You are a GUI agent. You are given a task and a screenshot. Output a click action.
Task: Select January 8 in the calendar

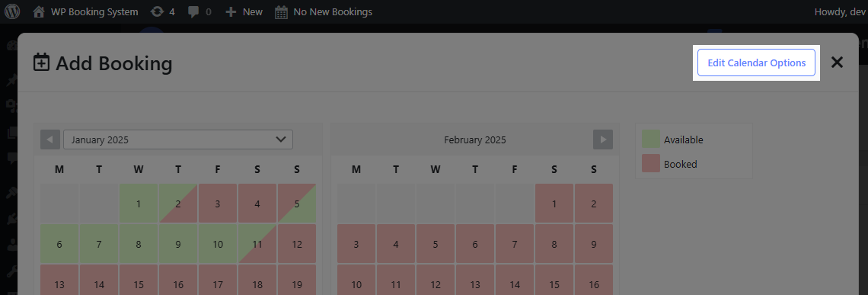point(139,244)
